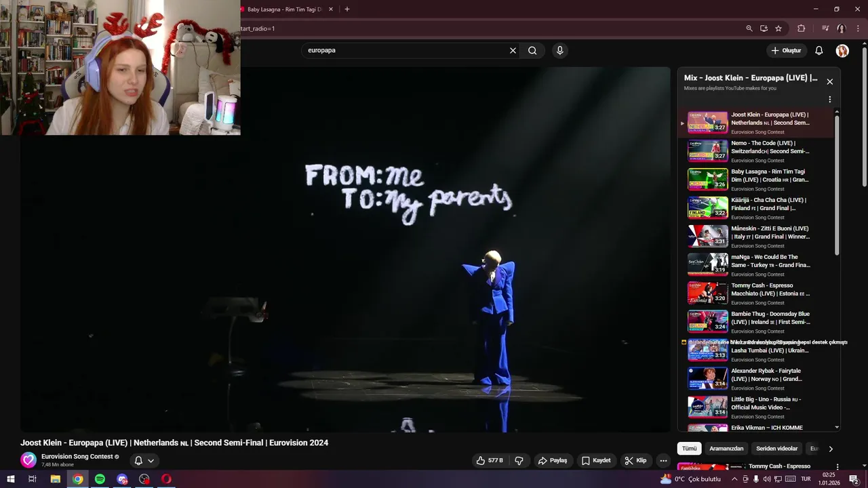Toggle channel notification bell for Eurovision Song Contest
868x488 pixels.
(x=138, y=460)
